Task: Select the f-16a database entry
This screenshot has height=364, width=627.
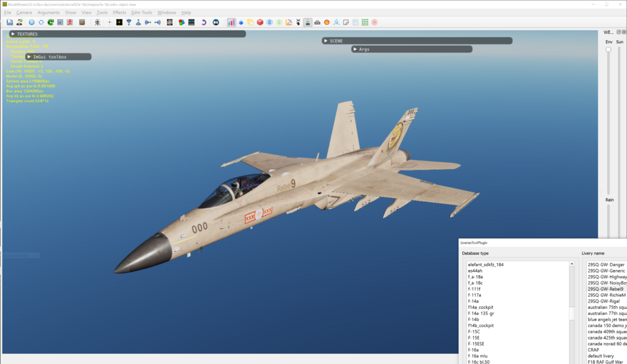Action: [x=474, y=349]
